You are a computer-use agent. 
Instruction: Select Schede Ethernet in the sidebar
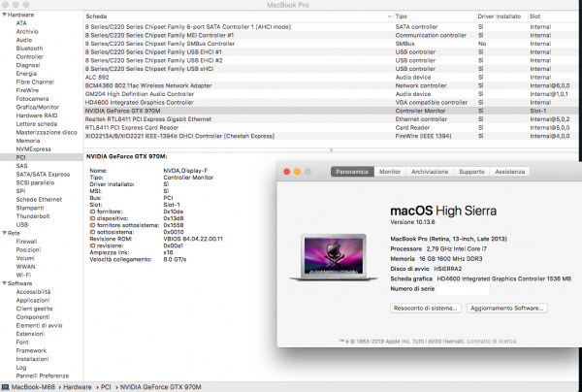pos(39,199)
